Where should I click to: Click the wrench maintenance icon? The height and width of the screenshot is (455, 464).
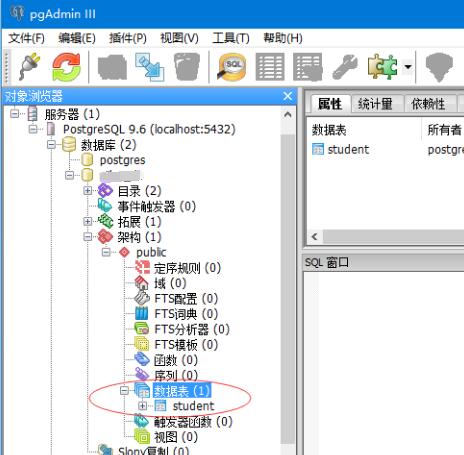[345, 67]
